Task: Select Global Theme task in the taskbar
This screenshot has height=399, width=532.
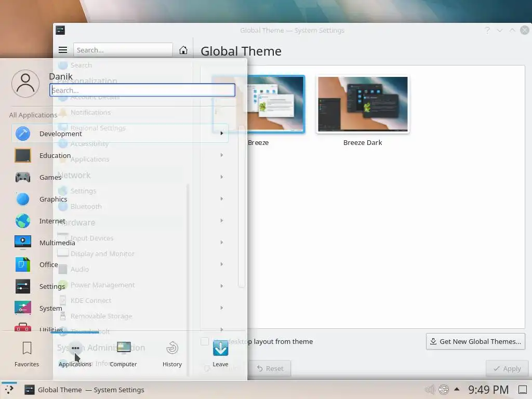Action: (x=85, y=390)
